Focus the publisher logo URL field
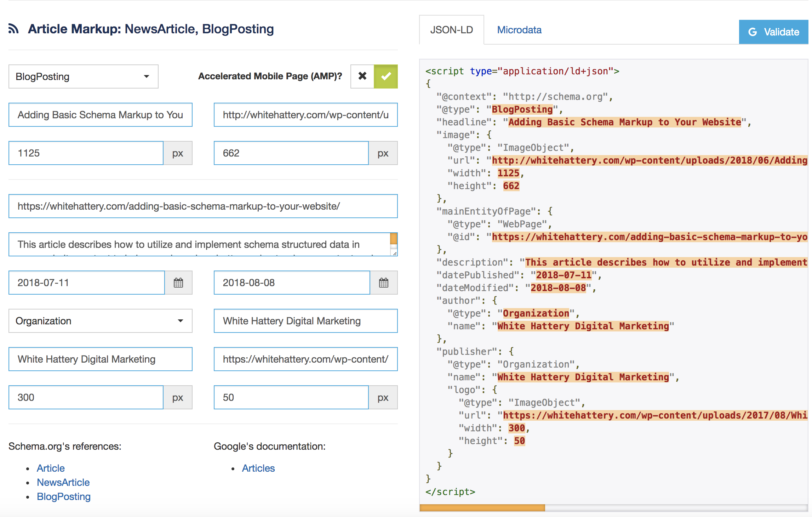 click(x=306, y=359)
